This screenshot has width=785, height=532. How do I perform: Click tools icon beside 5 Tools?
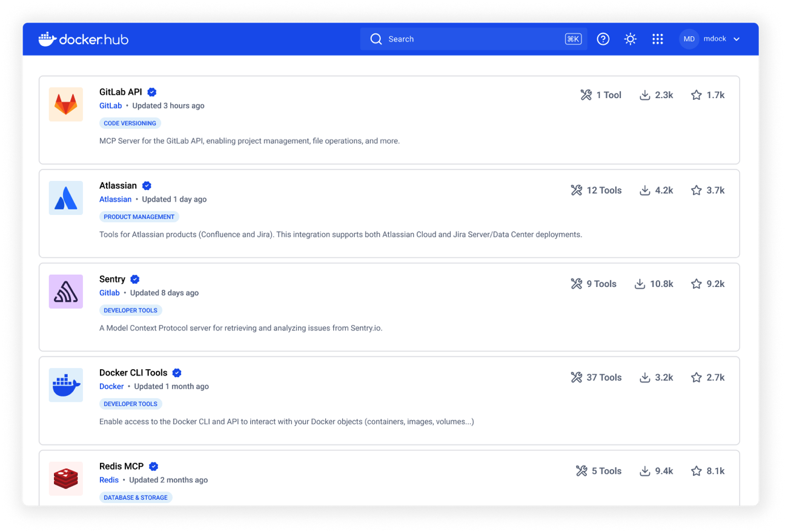tap(581, 471)
